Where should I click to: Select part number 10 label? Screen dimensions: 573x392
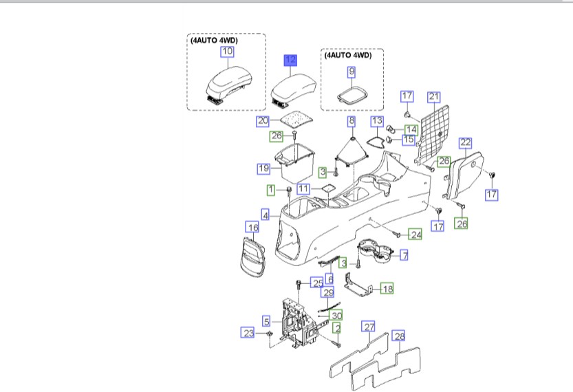pyautogui.click(x=227, y=52)
